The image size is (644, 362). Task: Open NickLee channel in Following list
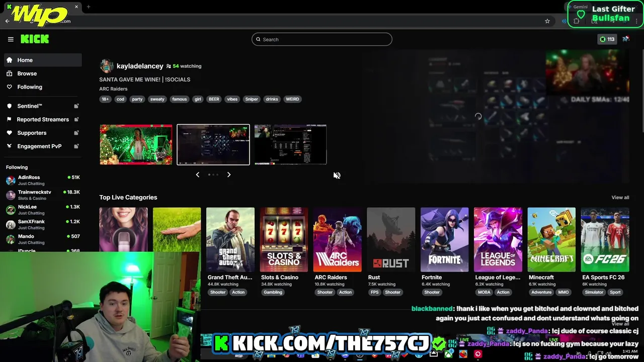[x=43, y=210]
